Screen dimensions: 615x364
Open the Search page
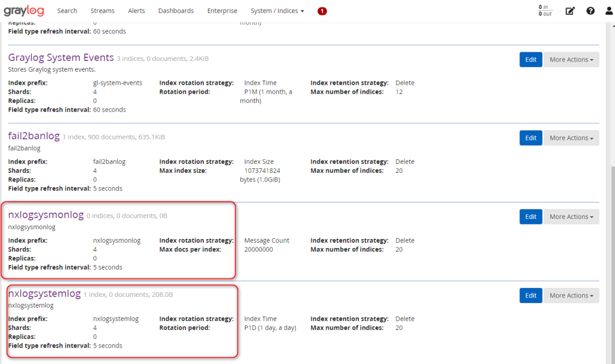tap(67, 11)
